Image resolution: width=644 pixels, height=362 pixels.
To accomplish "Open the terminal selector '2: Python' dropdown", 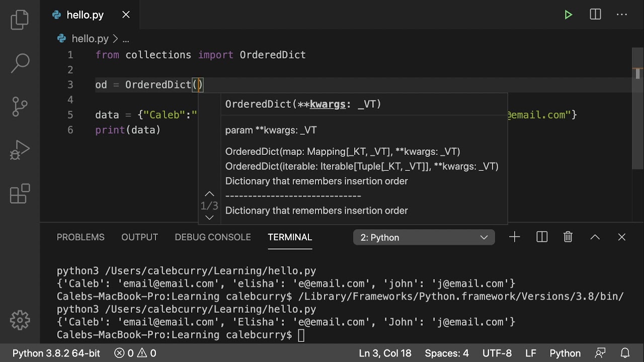I will [424, 237].
